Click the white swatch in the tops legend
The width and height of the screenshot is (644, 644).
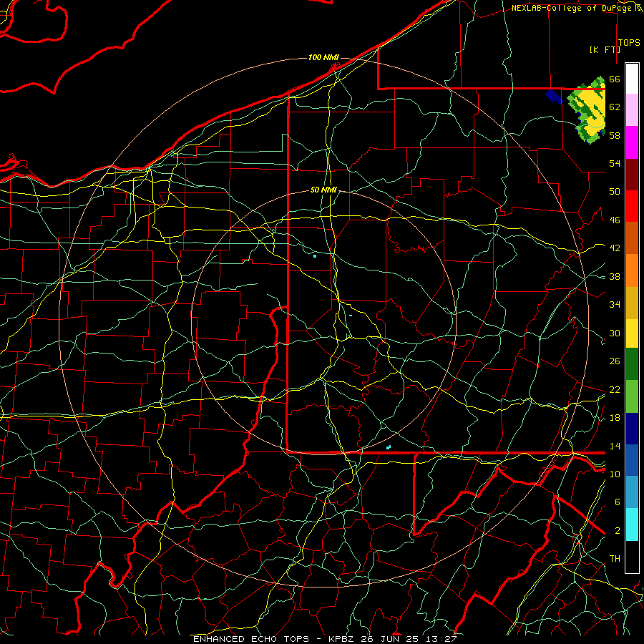coord(632,79)
